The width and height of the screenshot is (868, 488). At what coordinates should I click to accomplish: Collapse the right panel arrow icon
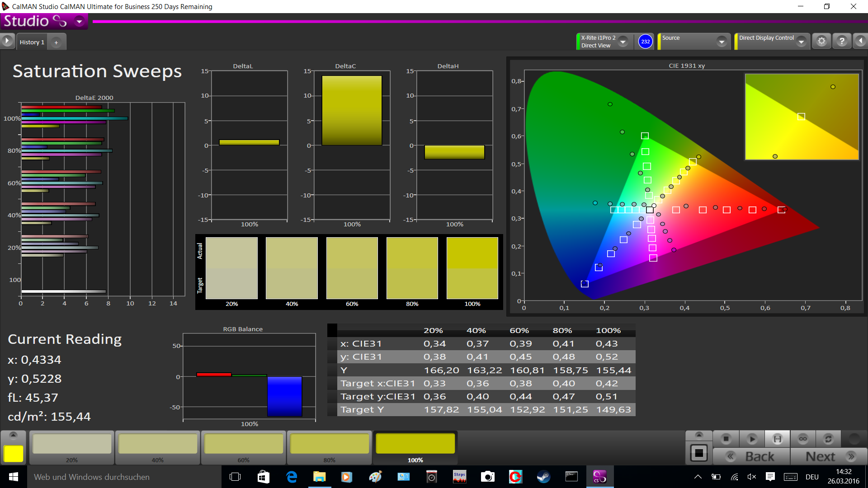860,42
